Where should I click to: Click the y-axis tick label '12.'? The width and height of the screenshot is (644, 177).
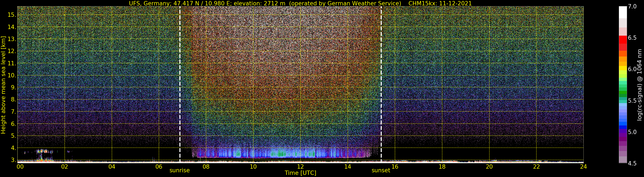12,51
